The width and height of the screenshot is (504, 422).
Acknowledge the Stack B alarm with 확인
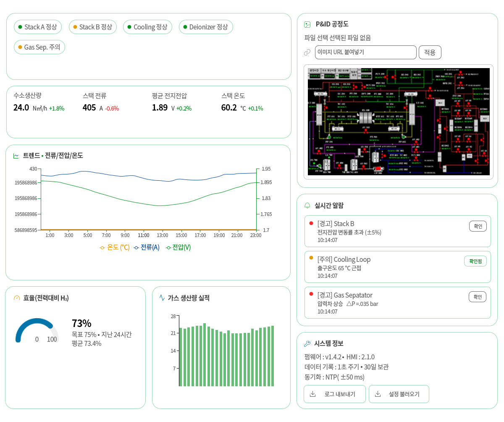478,226
